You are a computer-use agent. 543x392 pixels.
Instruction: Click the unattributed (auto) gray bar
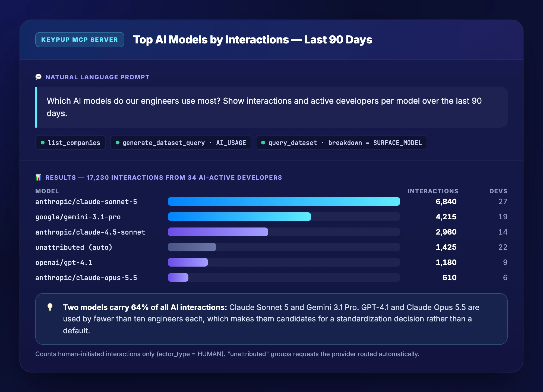(x=192, y=247)
